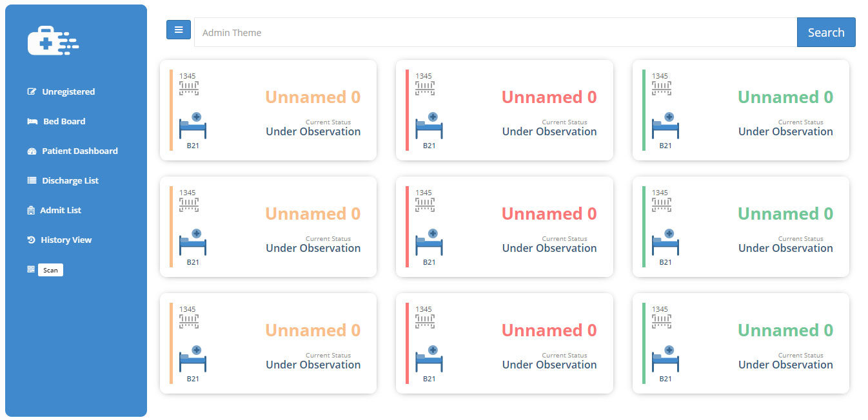Click bed icon in middle-row green card
This screenshot has height=420, width=868.
pos(665,242)
